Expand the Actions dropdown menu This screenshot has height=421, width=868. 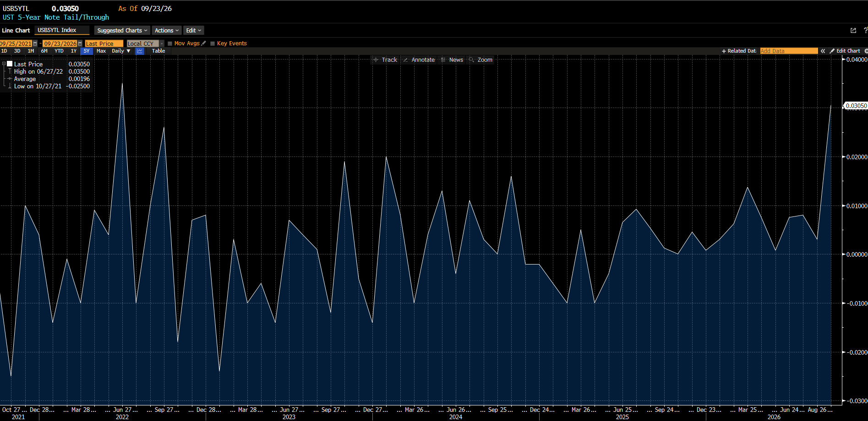click(x=167, y=30)
